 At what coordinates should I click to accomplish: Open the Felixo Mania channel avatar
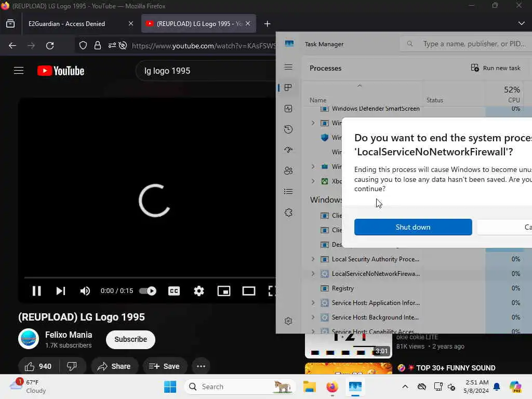29,339
